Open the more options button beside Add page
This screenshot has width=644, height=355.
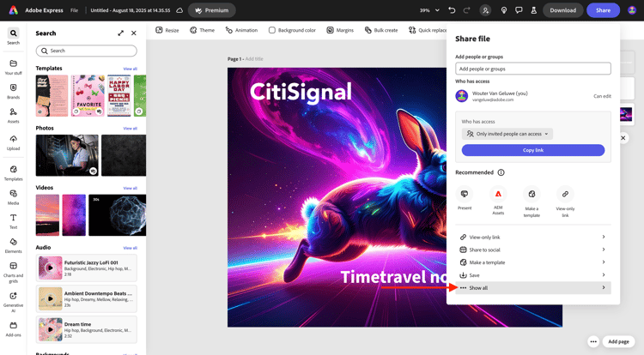(x=593, y=341)
